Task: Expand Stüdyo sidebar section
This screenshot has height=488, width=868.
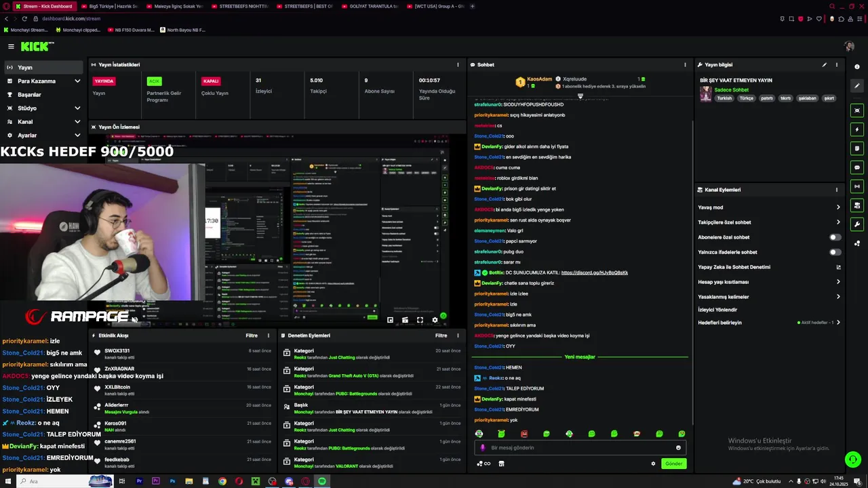Action: [77, 108]
